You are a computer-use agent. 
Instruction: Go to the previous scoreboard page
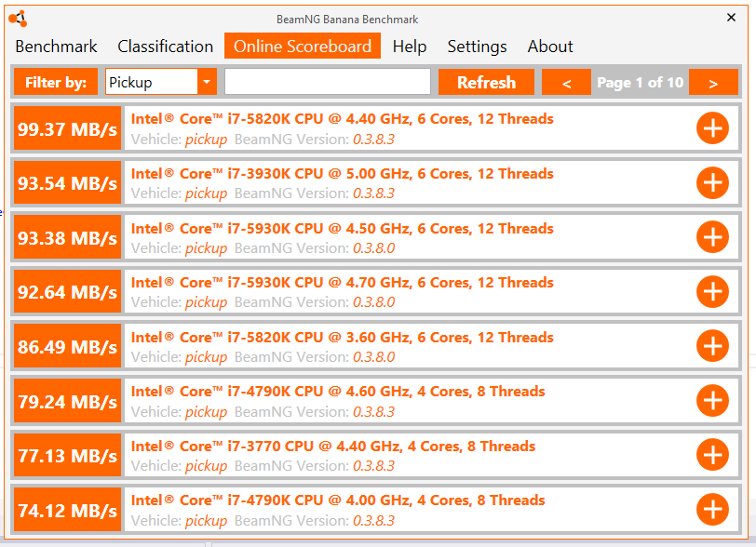tap(566, 82)
